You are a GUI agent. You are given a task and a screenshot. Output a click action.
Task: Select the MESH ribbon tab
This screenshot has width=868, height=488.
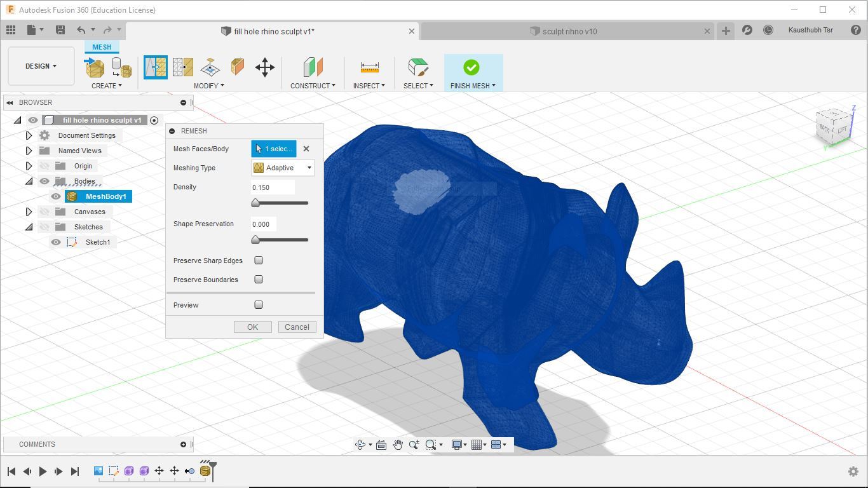coord(102,47)
